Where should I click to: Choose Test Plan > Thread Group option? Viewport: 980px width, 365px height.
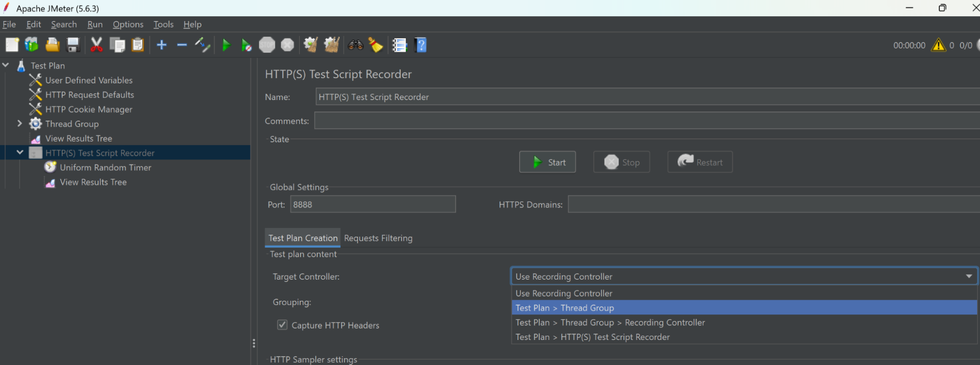pos(744,308)
